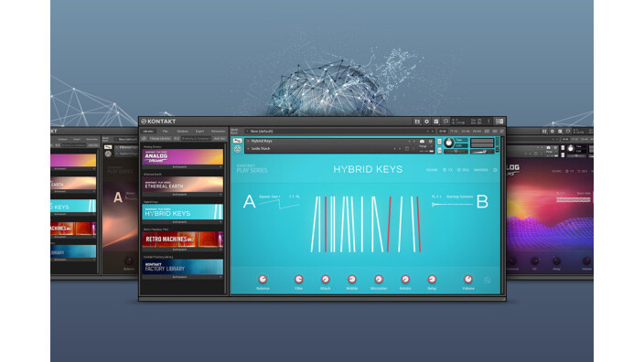Expand Instruments dropdown under Analog Dreams
The width and height of the screenshot is (644, 362).
(x=182, y=167)
